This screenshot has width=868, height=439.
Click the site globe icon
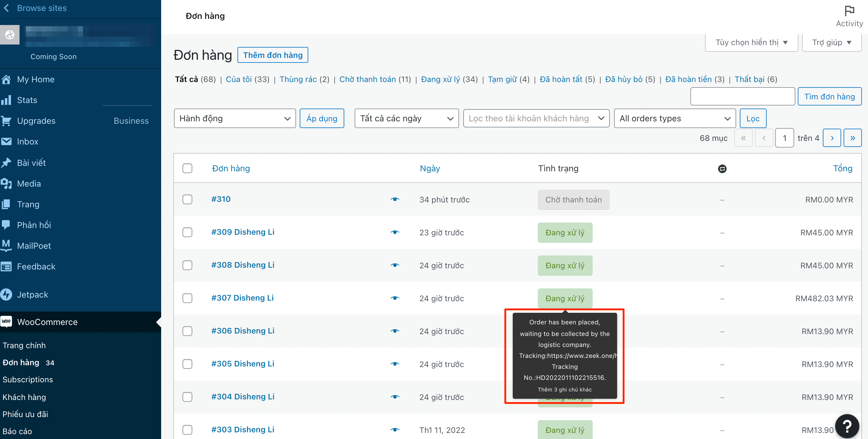coord(10,34)
